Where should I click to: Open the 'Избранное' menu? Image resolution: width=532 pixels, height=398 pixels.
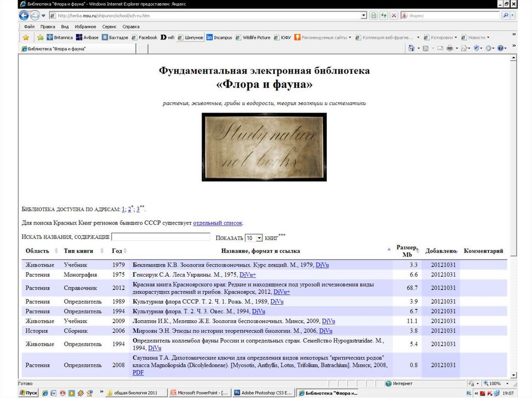(85, 26)
